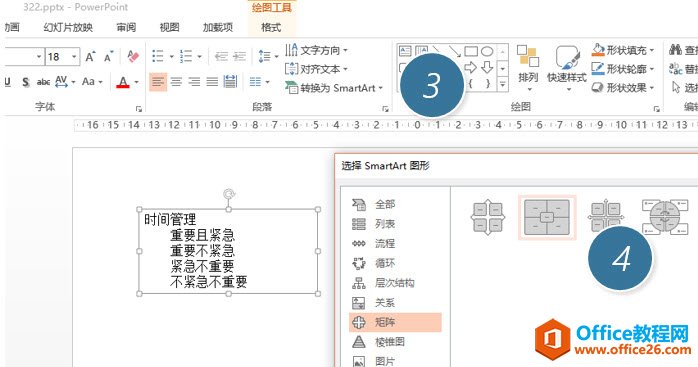The height and width of the screenshot is (367, 698).
Task: Select 流程 category in SmartArt dialog
Action: click(395, 243)
